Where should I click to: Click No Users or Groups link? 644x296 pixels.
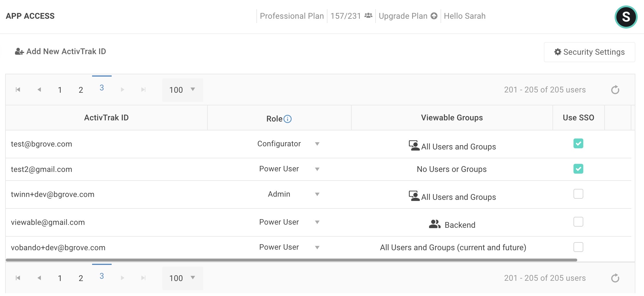[x=451, y=169]
